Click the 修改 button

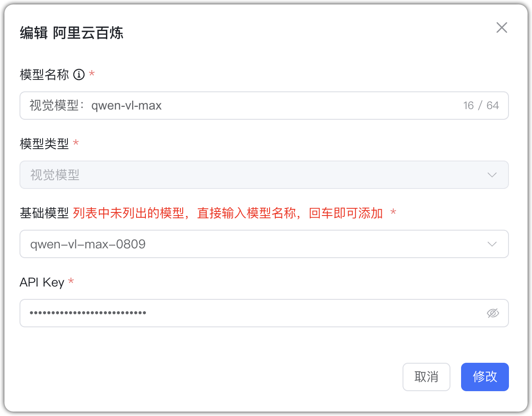(485, 377)
